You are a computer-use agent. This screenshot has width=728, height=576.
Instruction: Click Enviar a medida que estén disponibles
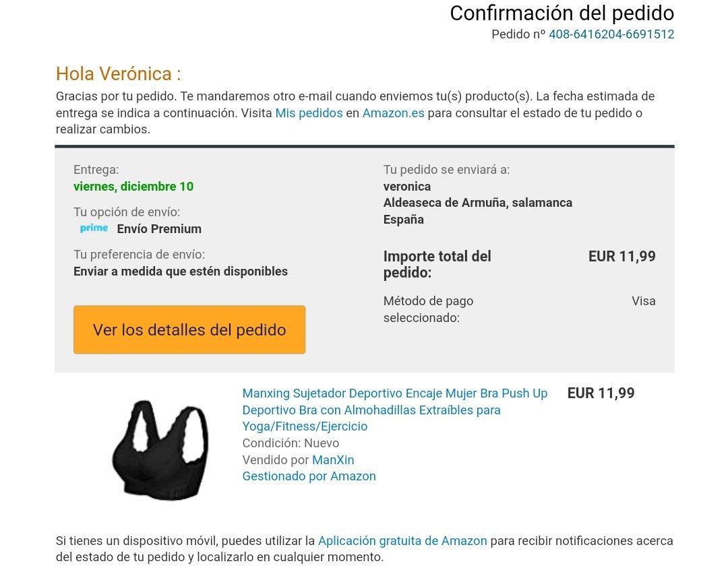click(181, 271)
